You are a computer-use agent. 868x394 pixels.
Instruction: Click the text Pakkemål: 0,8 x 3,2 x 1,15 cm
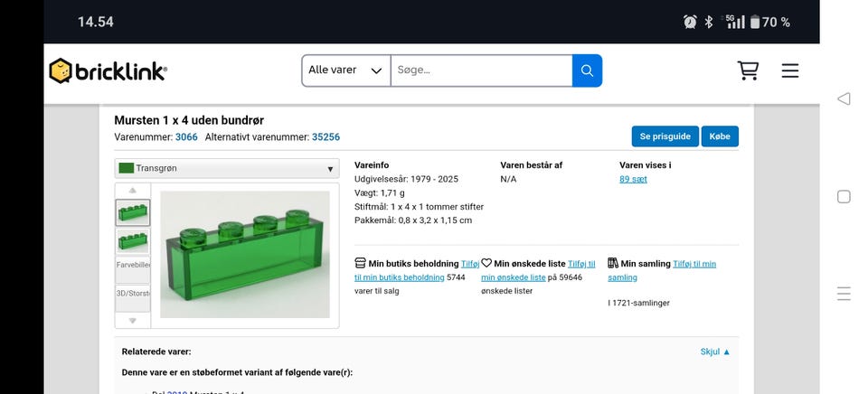(413, 220)
